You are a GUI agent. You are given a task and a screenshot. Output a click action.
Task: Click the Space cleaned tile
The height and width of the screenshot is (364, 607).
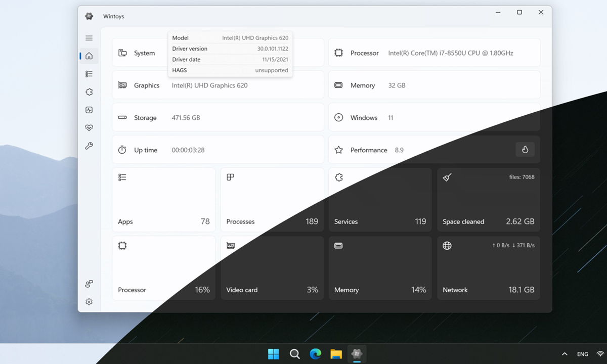488,200
